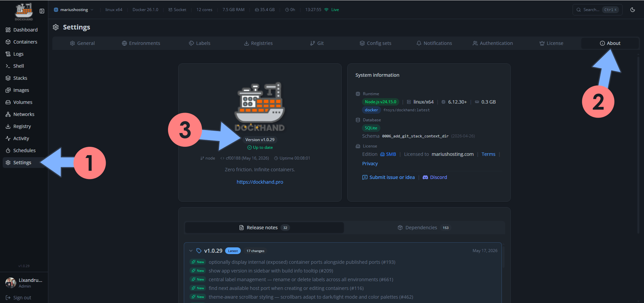Screen dimensions: 644x303
Task: Open Networks in the sidebar
Action: point(24,114)
